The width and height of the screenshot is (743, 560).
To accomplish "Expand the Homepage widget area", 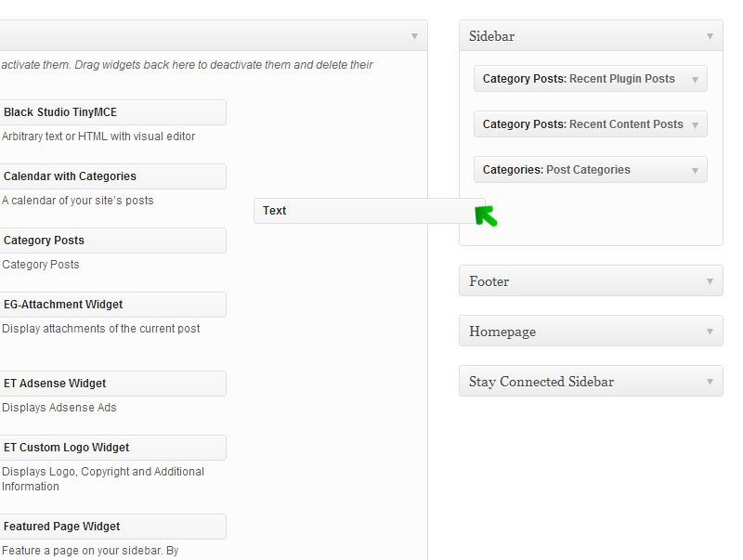I will pos(710,332).
